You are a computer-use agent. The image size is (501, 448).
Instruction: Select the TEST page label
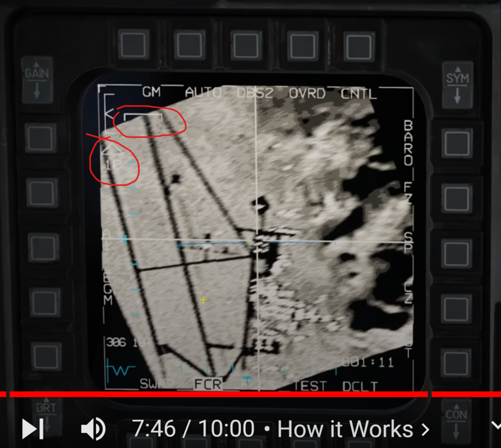click(309, 386)
